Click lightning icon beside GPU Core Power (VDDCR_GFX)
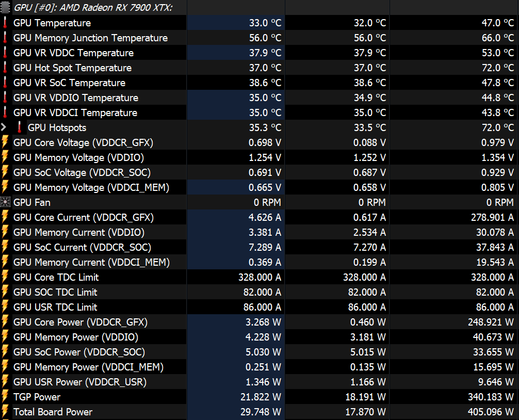Image resolution: width=519 pixels, height=420 pixels. (x=5, y=321)
